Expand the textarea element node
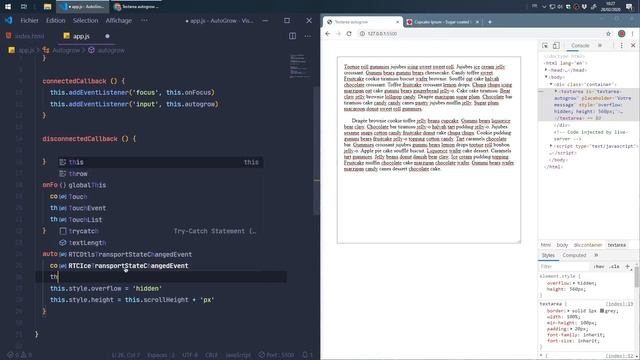 [556, 91]
